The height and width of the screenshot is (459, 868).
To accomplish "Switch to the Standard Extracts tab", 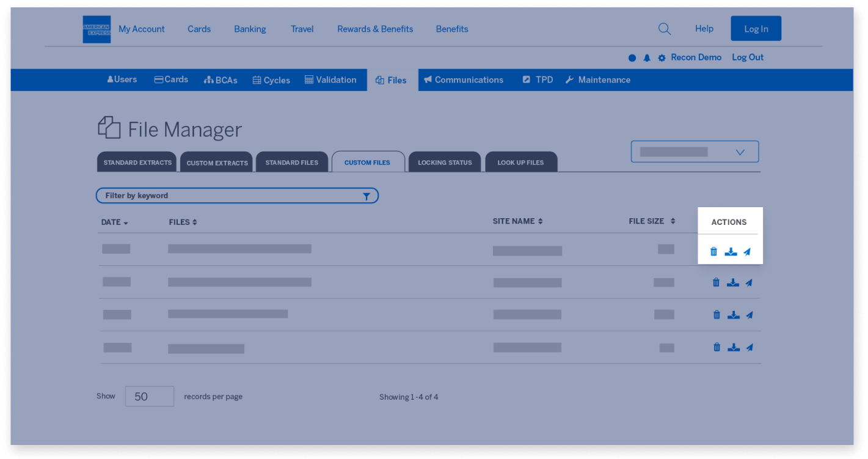I will (136, 162).
